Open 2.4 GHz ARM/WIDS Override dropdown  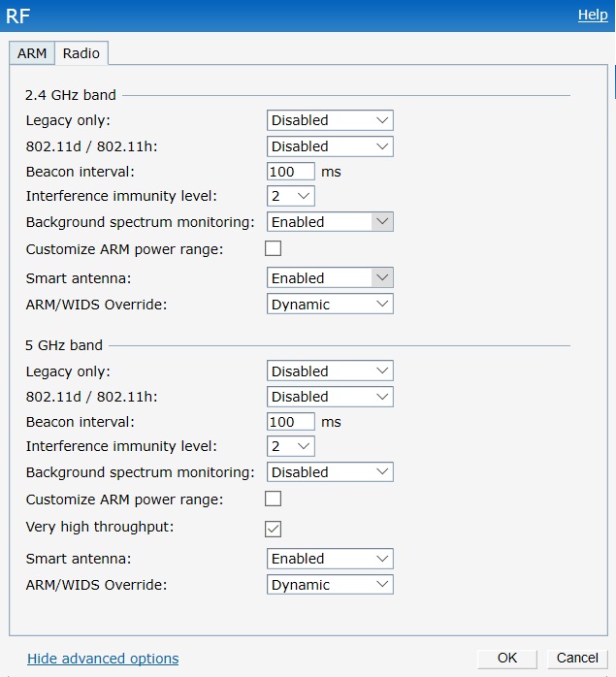pyautogui.click(x=330, y=305)
